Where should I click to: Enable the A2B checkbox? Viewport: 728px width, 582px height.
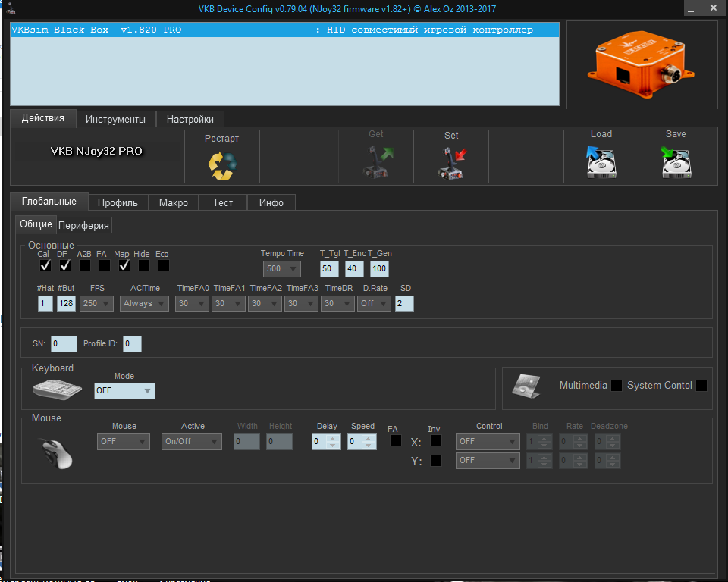point(84,265)
